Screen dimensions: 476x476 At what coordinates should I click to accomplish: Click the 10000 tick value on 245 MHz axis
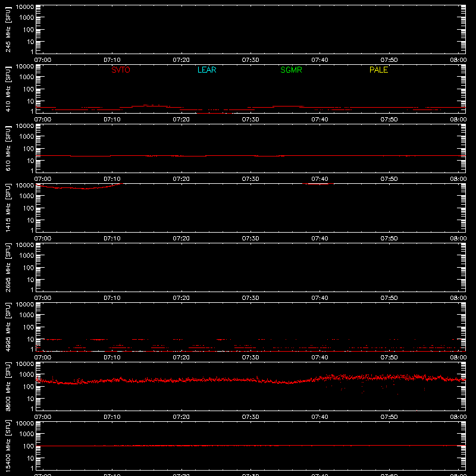click(x=25, y=7)
